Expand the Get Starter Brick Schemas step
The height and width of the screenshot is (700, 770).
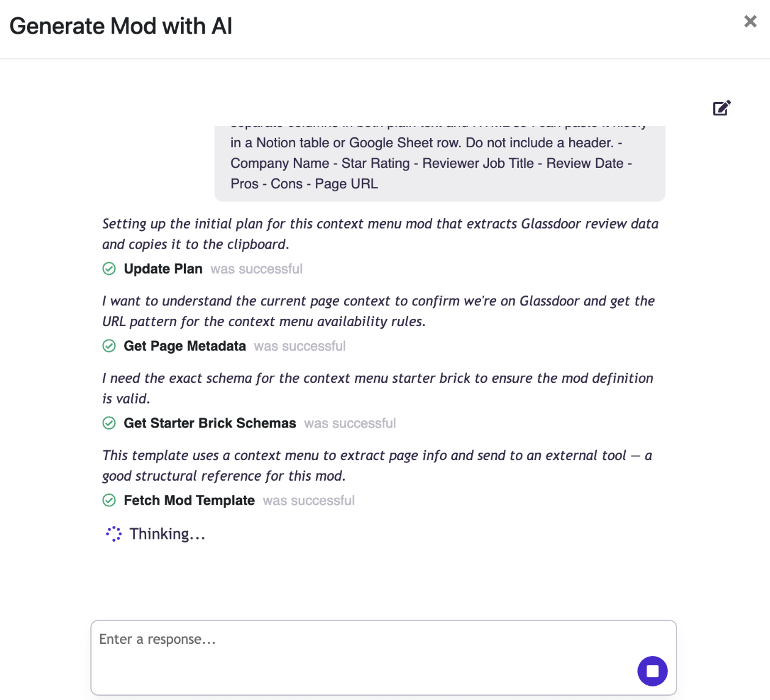(x=210, y=423)
